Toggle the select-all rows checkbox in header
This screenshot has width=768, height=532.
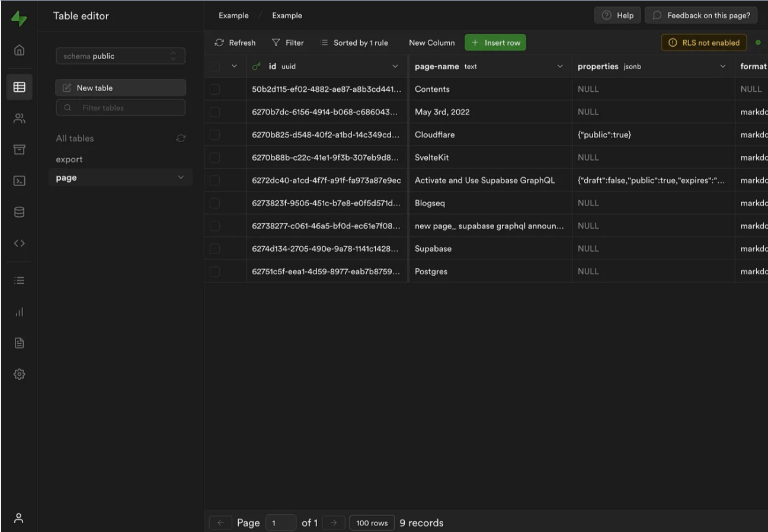point(215,66)
